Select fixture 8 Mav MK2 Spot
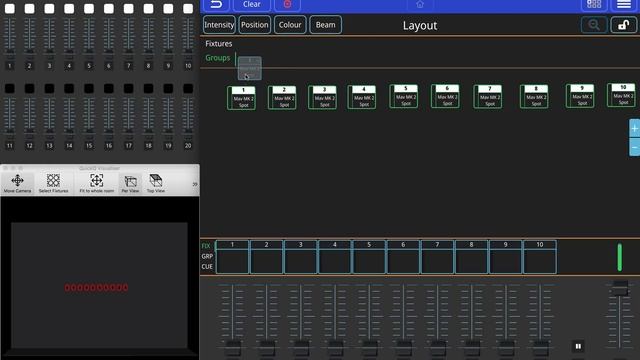Screen dimensions: 640x360 534,97
